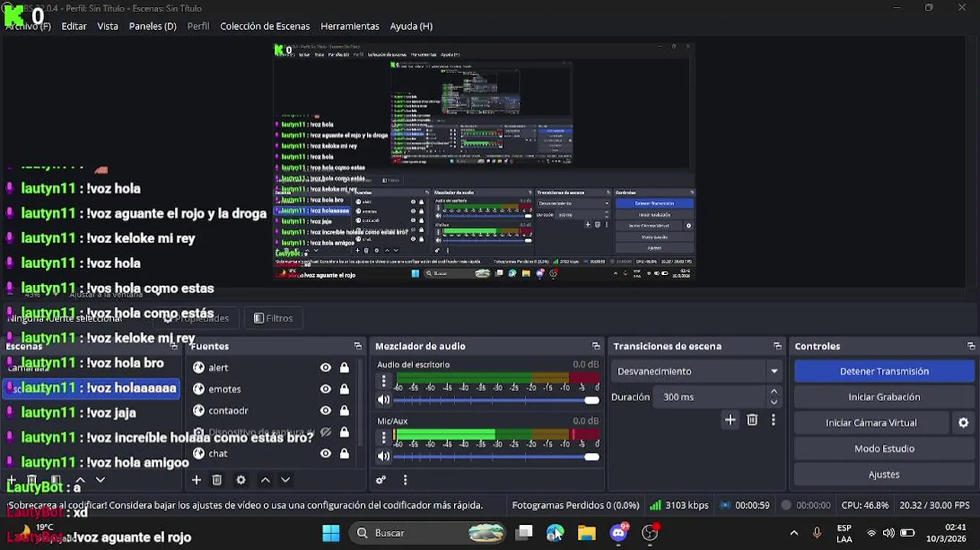
Task: Open virtual camera settings gear icon
Action: pyautogui.click(x=963, y=422)
